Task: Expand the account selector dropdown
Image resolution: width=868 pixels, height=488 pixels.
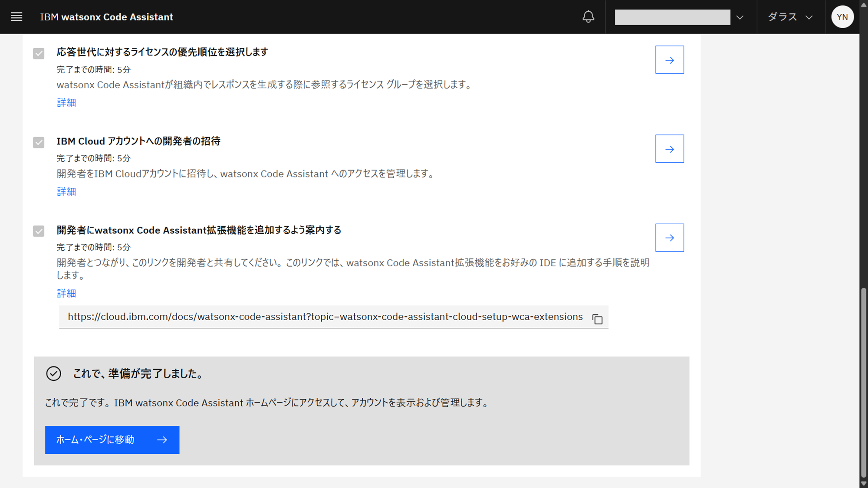Action: pyautogui.click(x=672, y=17)
